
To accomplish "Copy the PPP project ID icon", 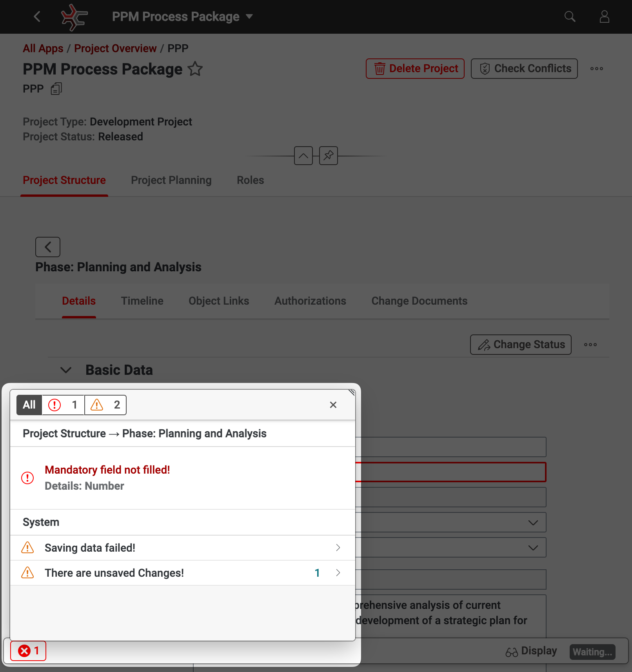I will pyautogui.click(x=56, y=89).
